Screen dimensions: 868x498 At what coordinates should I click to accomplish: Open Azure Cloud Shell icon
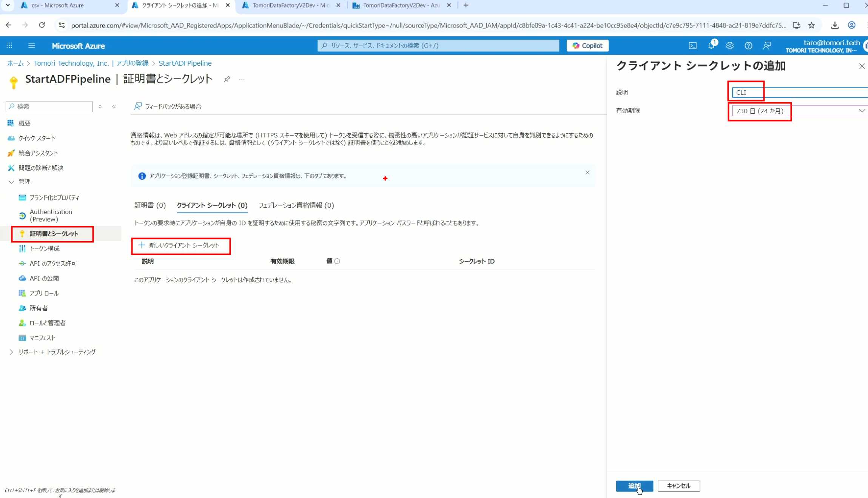coord(692,46)
